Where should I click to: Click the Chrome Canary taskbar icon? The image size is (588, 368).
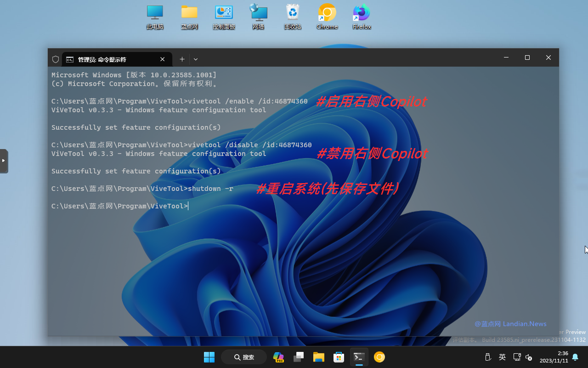[x=379, y=357]
